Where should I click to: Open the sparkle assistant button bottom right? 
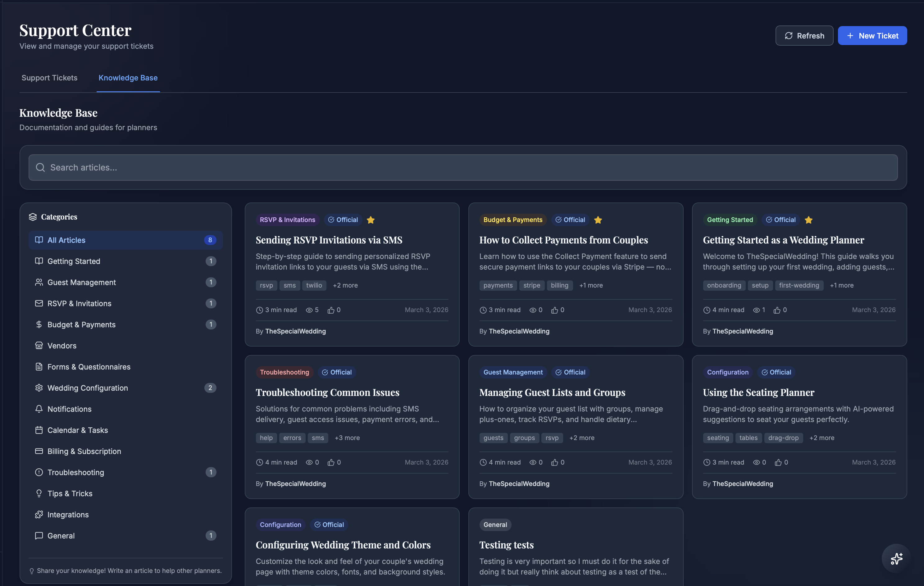click(x=896, y=558)
